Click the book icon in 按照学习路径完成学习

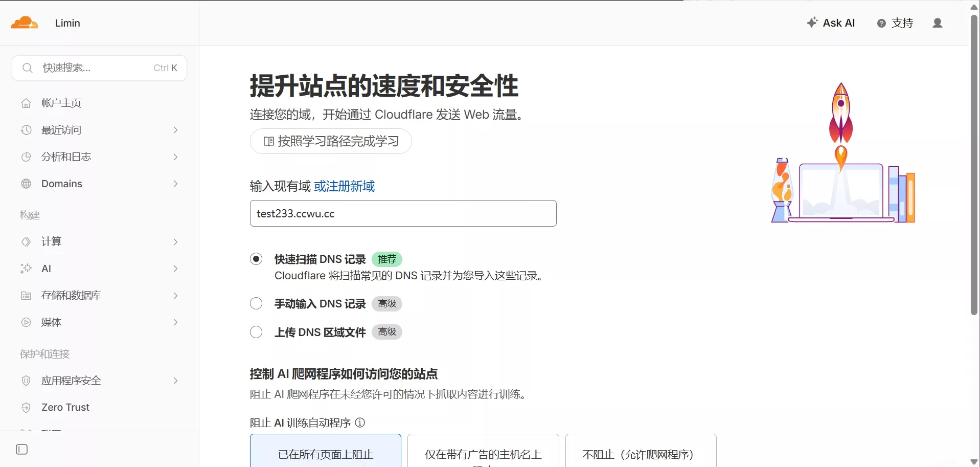coord(268,142)
